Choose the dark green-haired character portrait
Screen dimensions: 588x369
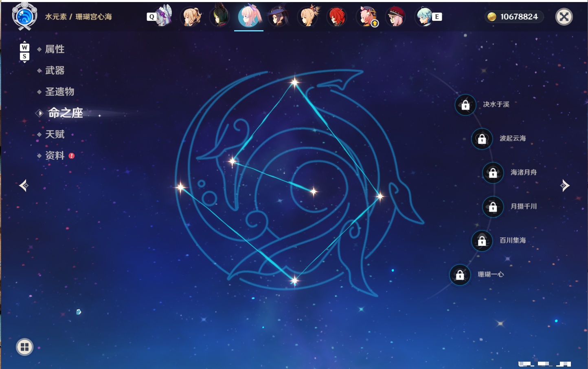pyautogui.click(x=220, y=17)
